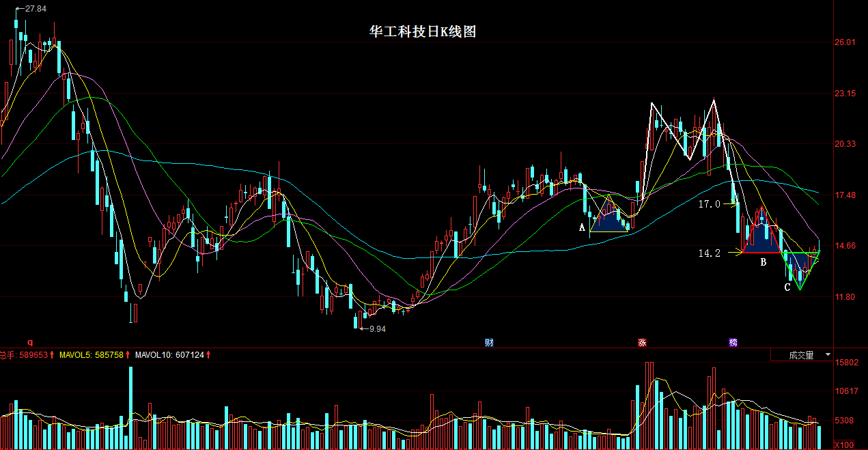868x450 pixels.
Task: Click the 27.84 high price label
Action: click(x=35, y=8)
